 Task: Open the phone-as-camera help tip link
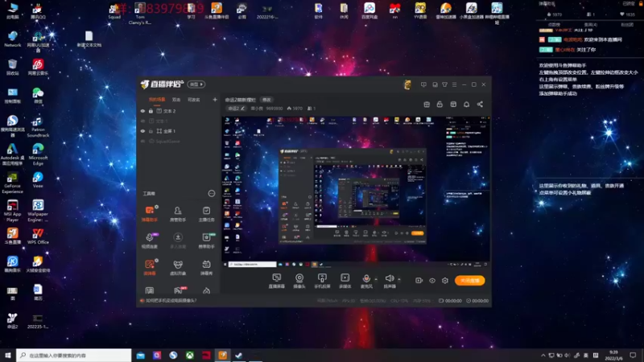[171, 300]
